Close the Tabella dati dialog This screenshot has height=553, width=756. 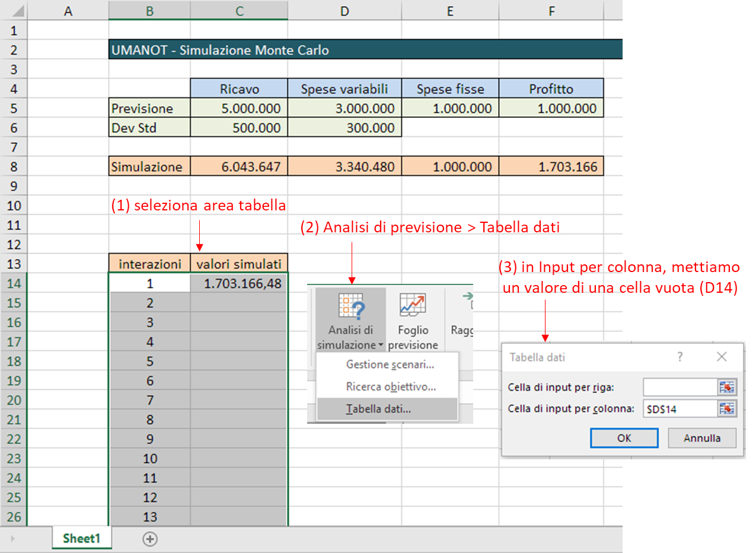coord(721,357)
